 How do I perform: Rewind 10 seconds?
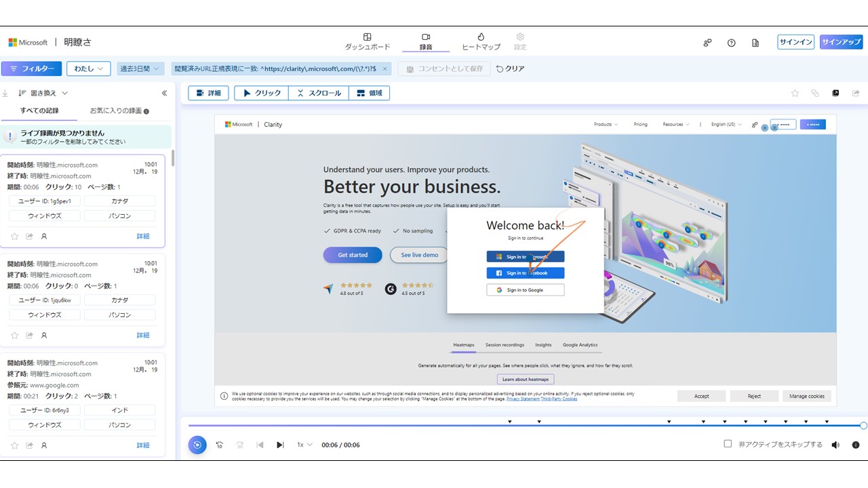(220, 445)
